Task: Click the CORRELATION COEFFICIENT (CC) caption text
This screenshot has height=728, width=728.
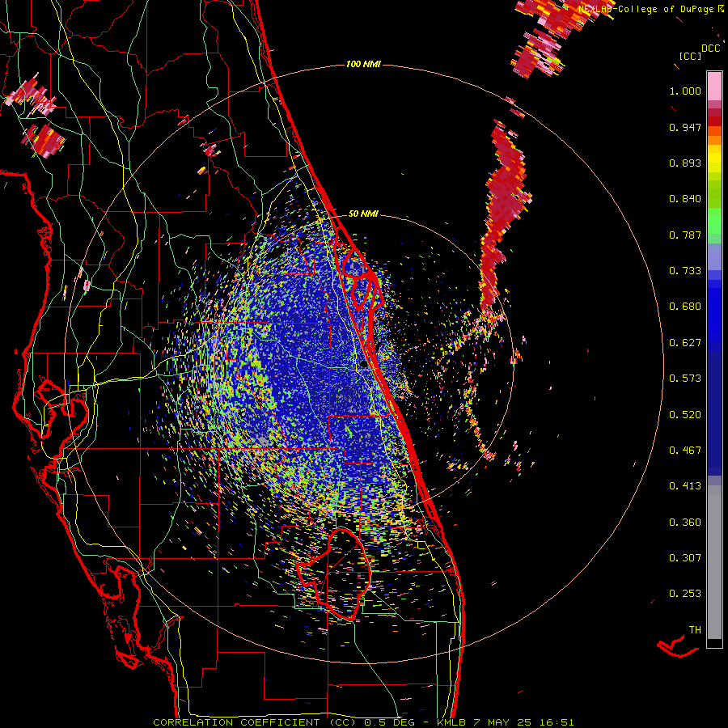Action: [x=255, y=722]
